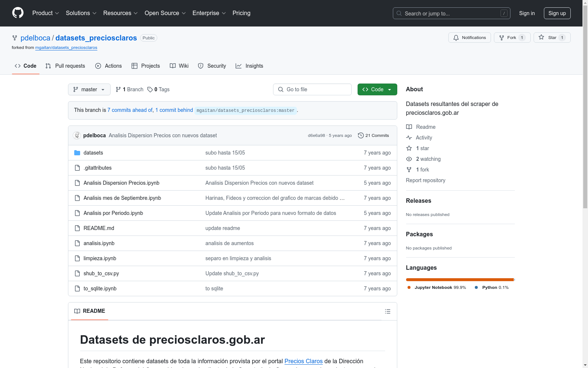Open the Resources dropdown
The height and width of the screenshot is (368, 588).
(121, 13)
